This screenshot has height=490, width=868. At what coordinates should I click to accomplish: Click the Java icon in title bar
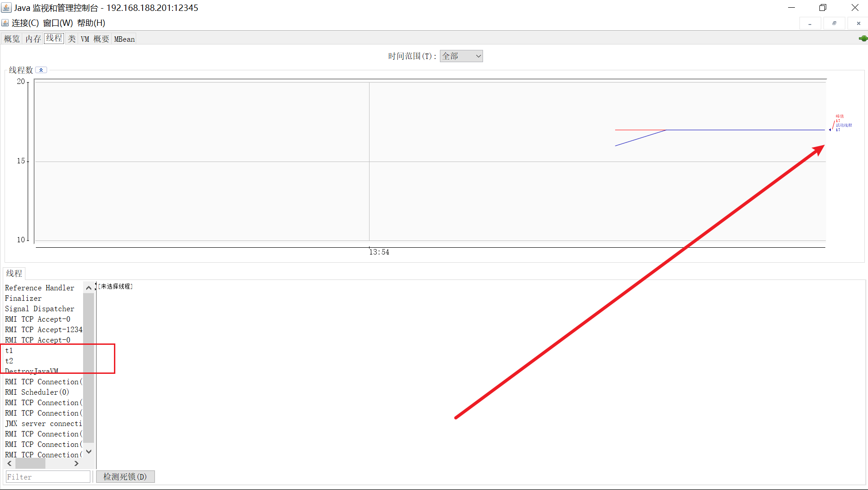click(x=6, y=8)
